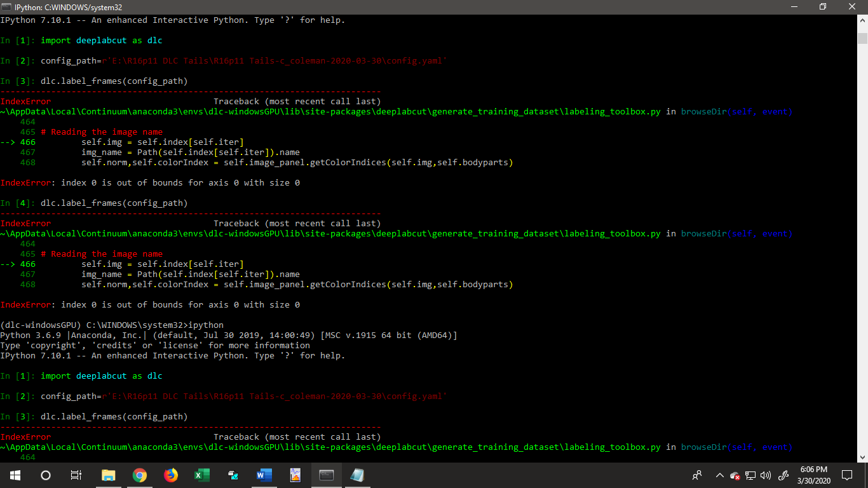The image size is (868, 488).
Task: Open Cortana search
Action: click(x=44, y=475)
